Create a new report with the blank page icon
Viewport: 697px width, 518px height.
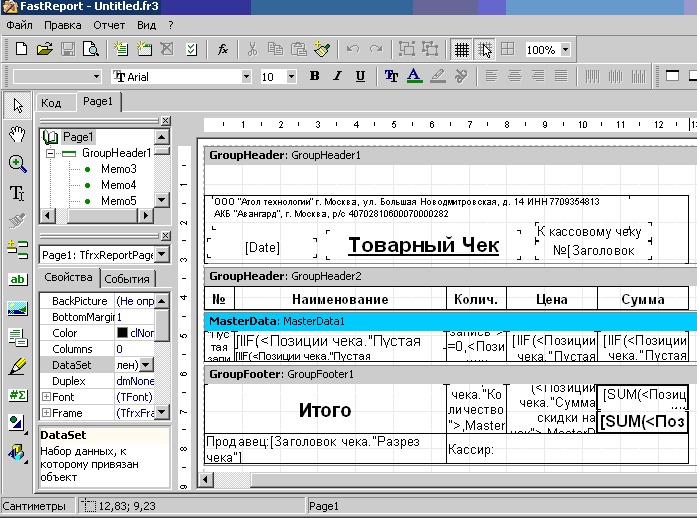[x=21, y=49]
